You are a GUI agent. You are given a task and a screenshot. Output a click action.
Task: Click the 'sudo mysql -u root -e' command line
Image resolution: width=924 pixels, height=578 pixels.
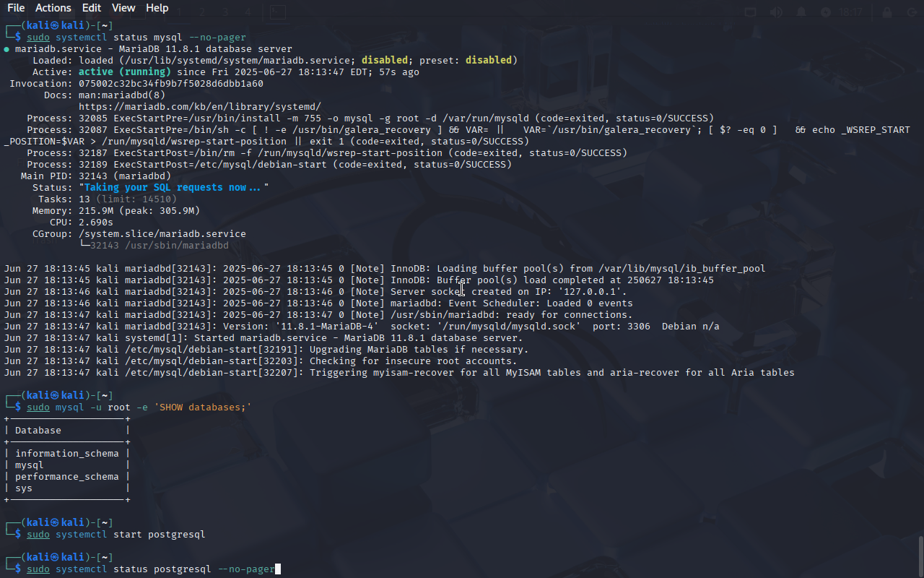[x=139, y=407]
